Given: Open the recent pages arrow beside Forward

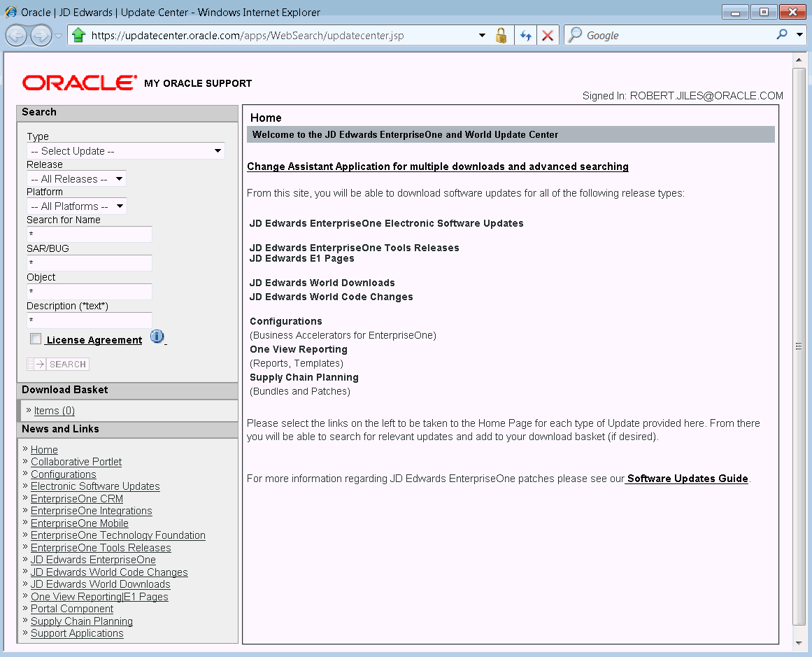Looking at the screenshot, I should [59, 36].
